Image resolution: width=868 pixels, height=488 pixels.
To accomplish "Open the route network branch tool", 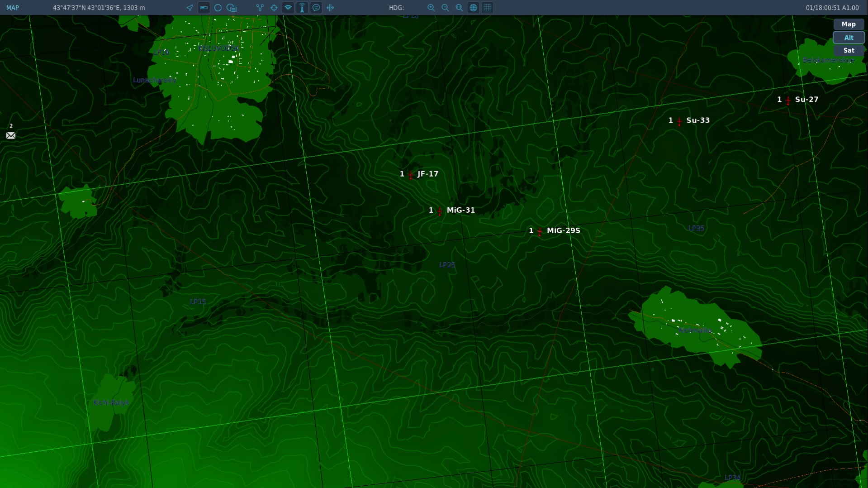I will click(260, 8).
